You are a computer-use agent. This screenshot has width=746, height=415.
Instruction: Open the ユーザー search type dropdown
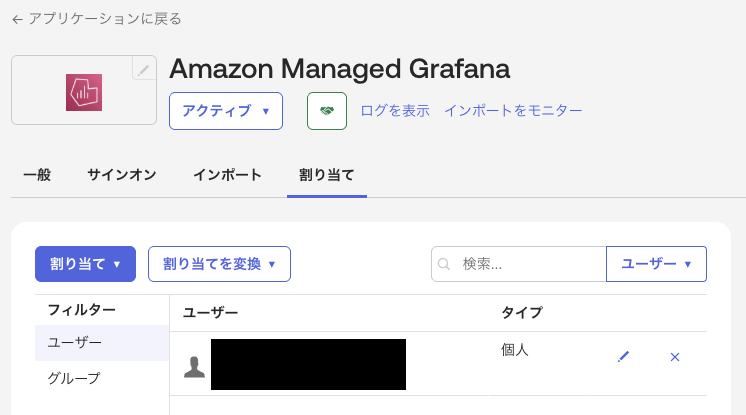[x=656, y=264]
